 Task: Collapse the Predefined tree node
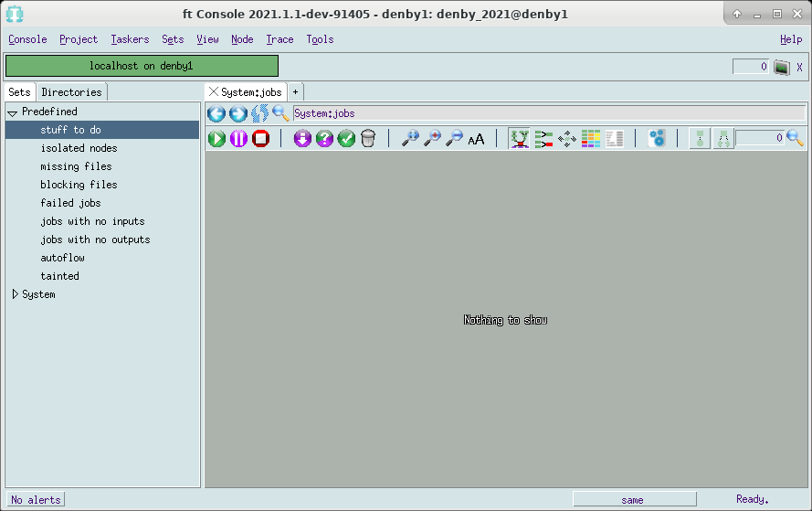13,112
